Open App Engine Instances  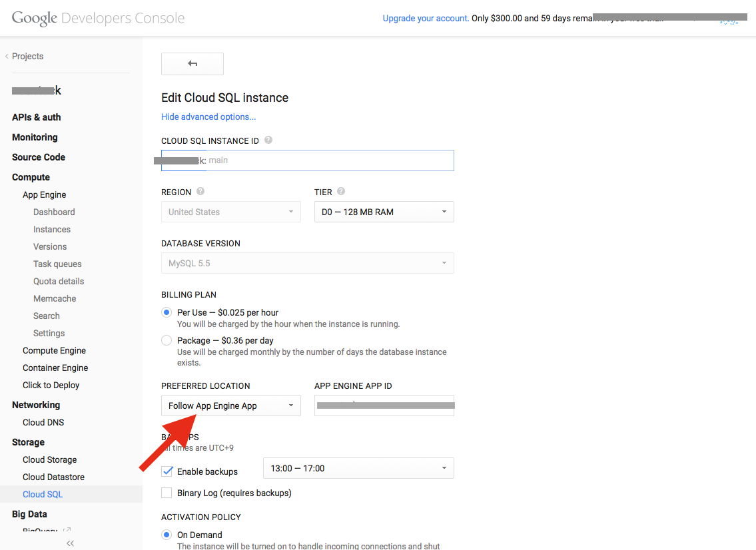coord(52,230)
